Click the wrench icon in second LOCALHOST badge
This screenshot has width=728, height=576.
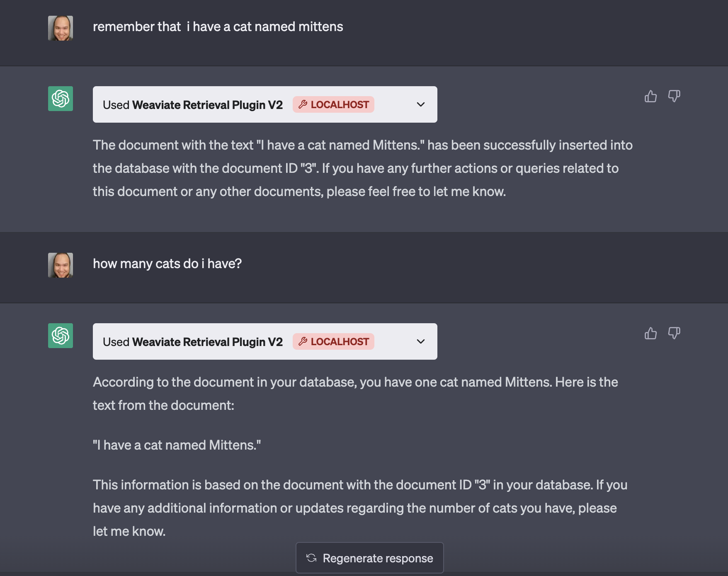[303, 341]
